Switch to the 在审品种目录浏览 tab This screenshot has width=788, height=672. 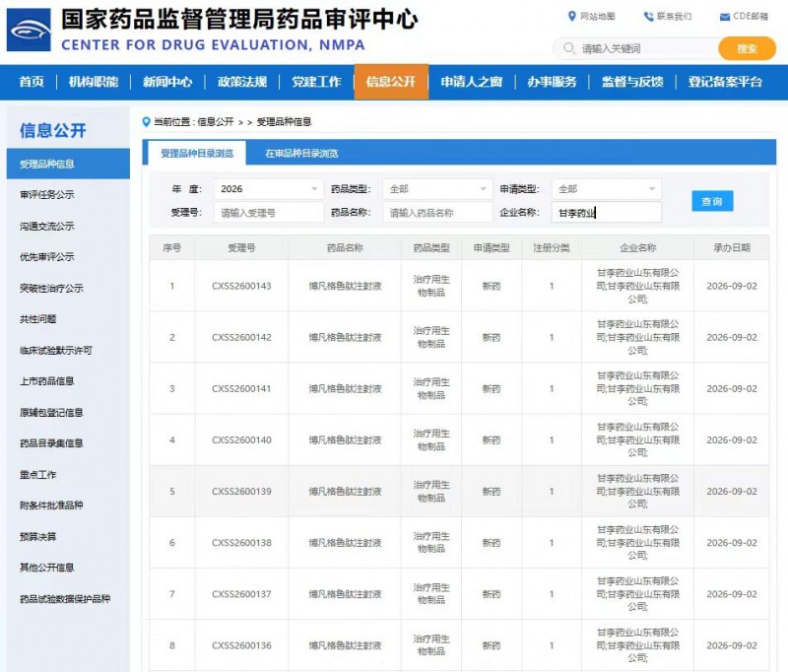click(301, 154)
